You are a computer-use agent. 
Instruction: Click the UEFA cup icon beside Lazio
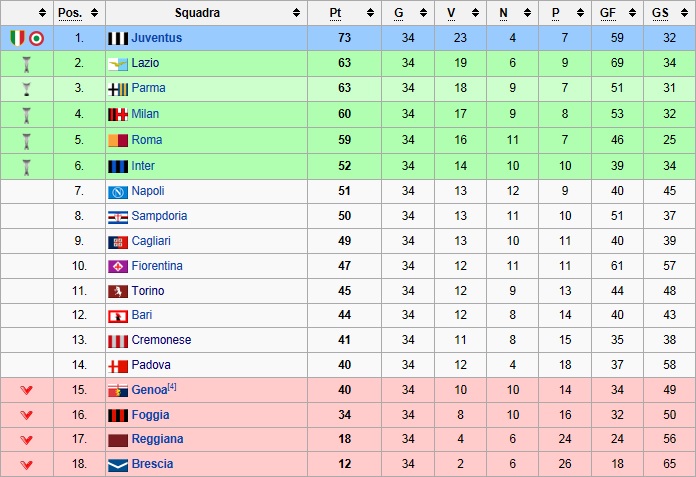[x=26, y=63]
